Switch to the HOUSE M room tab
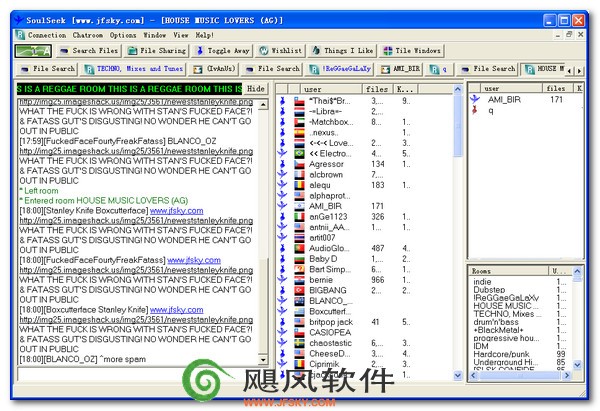 [543, 69]
